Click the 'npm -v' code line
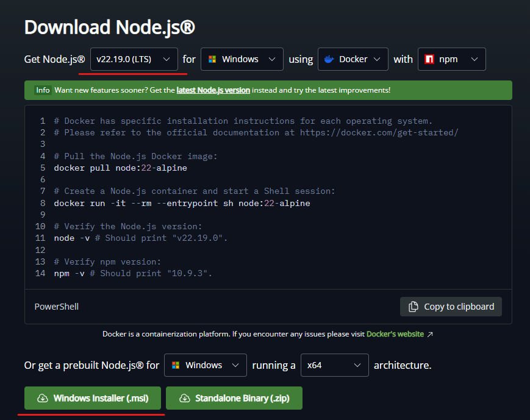This screenshot has width=530, height=420. 133,273
